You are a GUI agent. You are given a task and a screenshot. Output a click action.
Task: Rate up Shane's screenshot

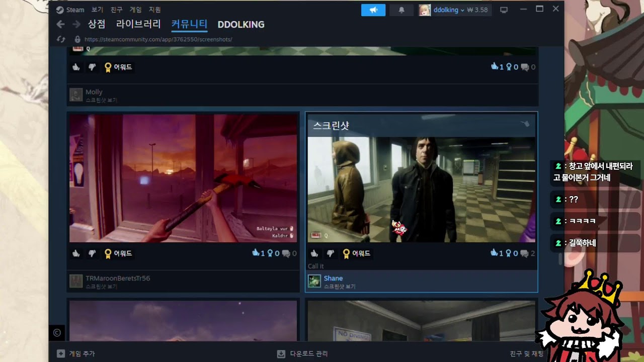tap(314, 253)
